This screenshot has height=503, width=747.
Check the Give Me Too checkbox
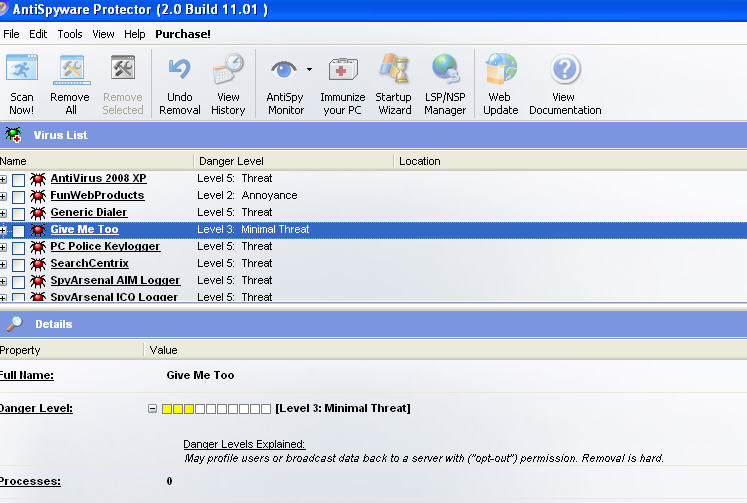pyautogui.click(x=19, y=231)
